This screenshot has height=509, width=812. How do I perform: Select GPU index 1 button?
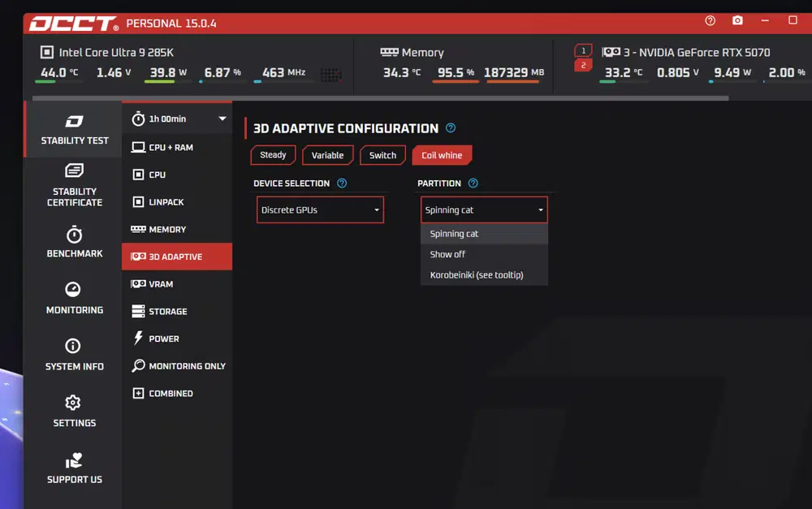583,50
